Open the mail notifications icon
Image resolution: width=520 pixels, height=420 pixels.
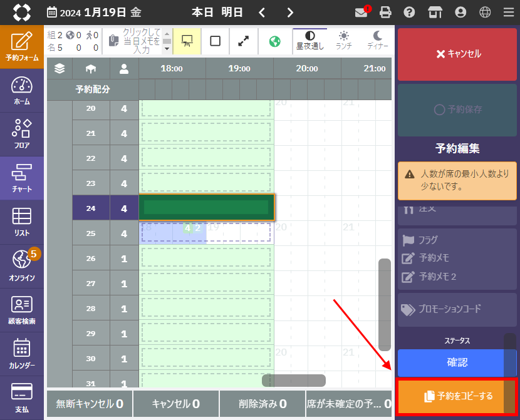(361, 12)
